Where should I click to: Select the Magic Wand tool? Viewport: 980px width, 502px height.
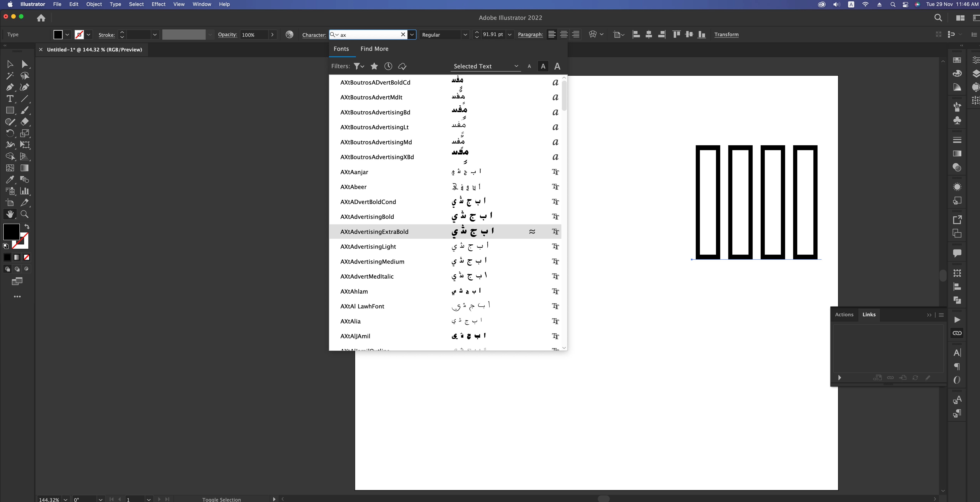pyautogui.click(x=10, y=76)
